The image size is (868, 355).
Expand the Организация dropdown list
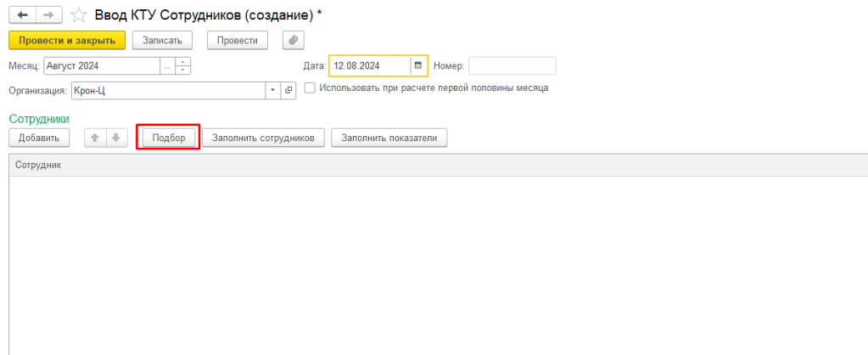pos(272,90)
